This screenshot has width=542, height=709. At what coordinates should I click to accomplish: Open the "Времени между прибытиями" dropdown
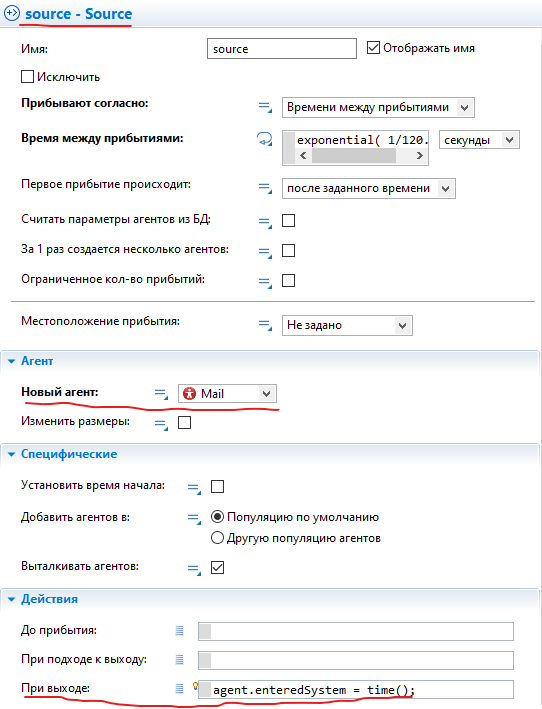pos(378,108)
